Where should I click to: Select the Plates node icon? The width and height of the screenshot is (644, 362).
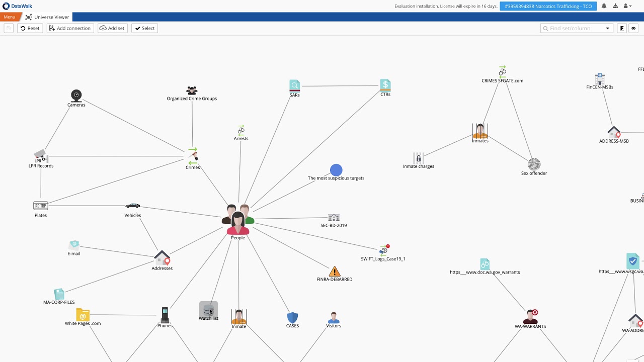pyautogui.click(x=40, y=206)
